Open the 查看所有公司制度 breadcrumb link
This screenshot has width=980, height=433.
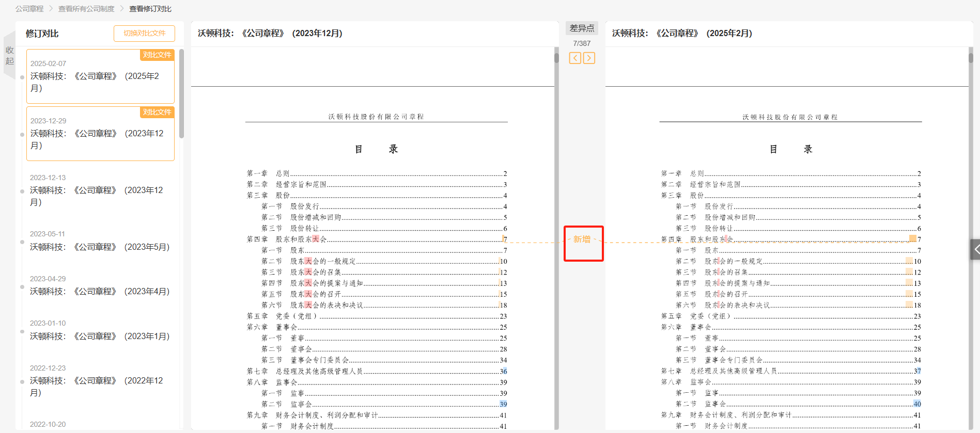86,9
